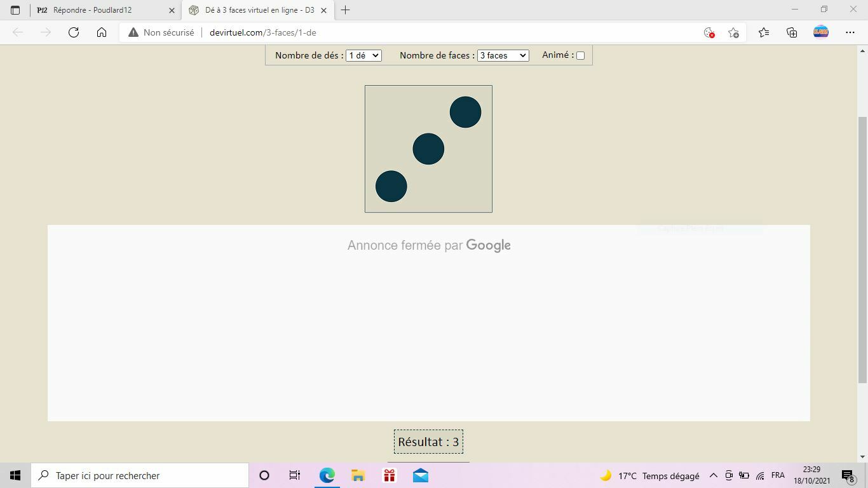Screen dimensions: 868x488
Task: Refresh the current page
Action: tap(74, 32)
